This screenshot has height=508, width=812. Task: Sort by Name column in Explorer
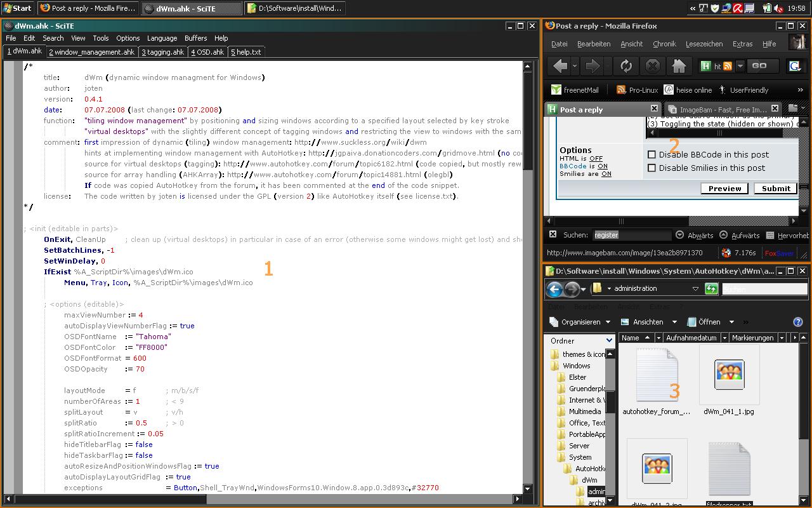[x=636, y=338]
